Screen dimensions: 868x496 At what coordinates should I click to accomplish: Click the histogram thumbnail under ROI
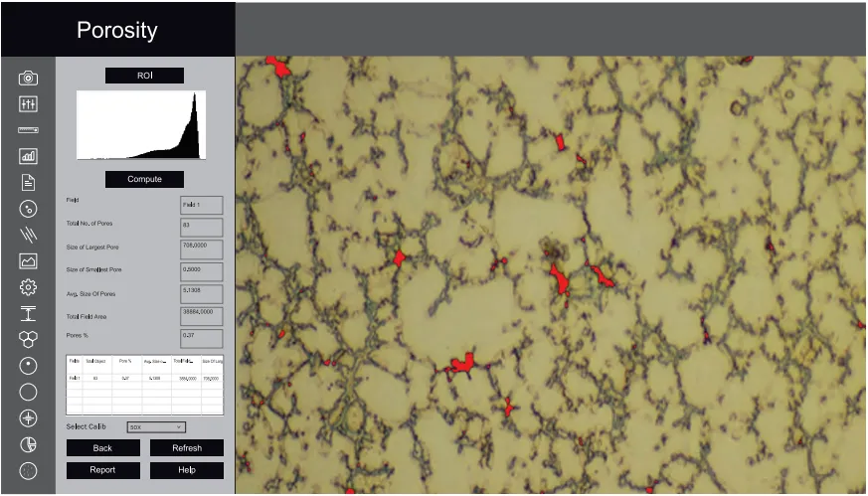coord(141,125)
